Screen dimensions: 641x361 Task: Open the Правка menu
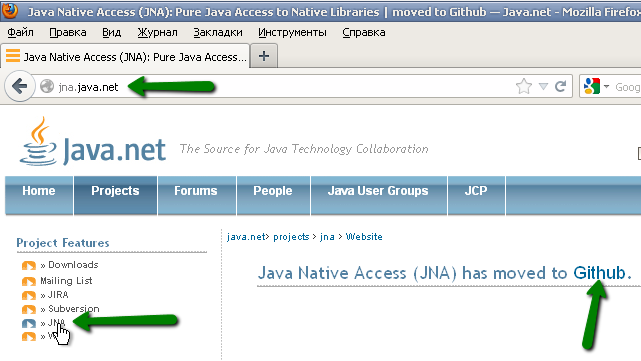[x=67, y=32]
